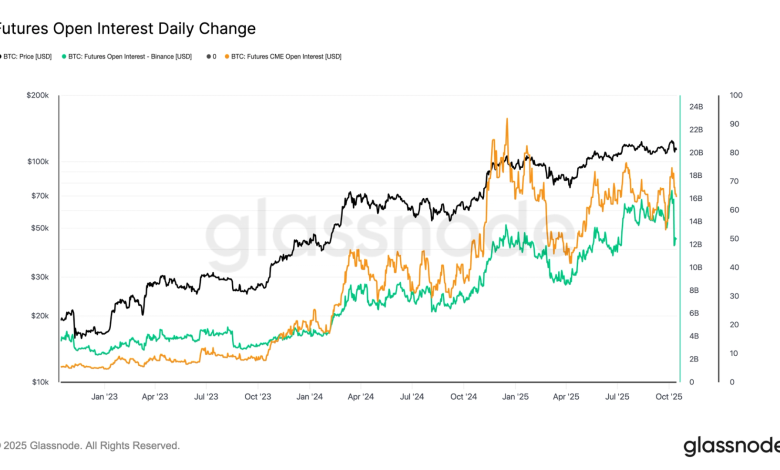Image resolution: width=780 pixels, height=470 pixels.
Task: Click the 24B open interest axis label
Action: (x=695, y=106)
